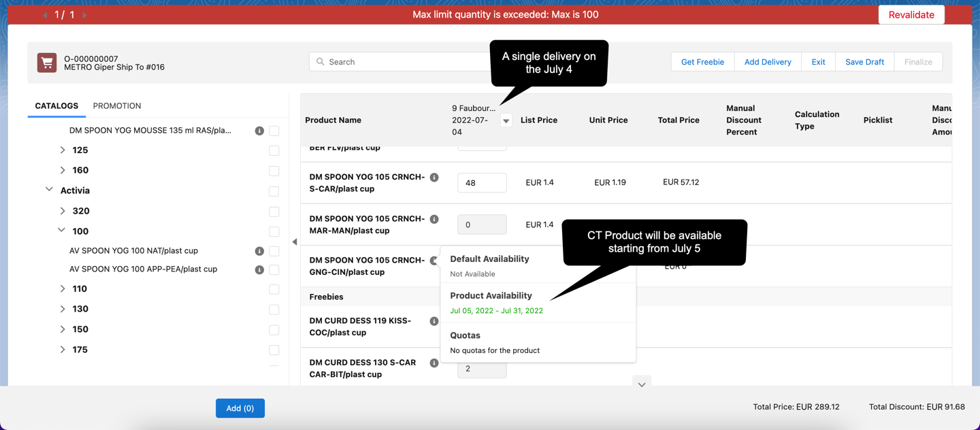Image resolution: width=980 pixels, height=430 pixels.
Task: Click the shopping cart order icon
Action: 47,63
